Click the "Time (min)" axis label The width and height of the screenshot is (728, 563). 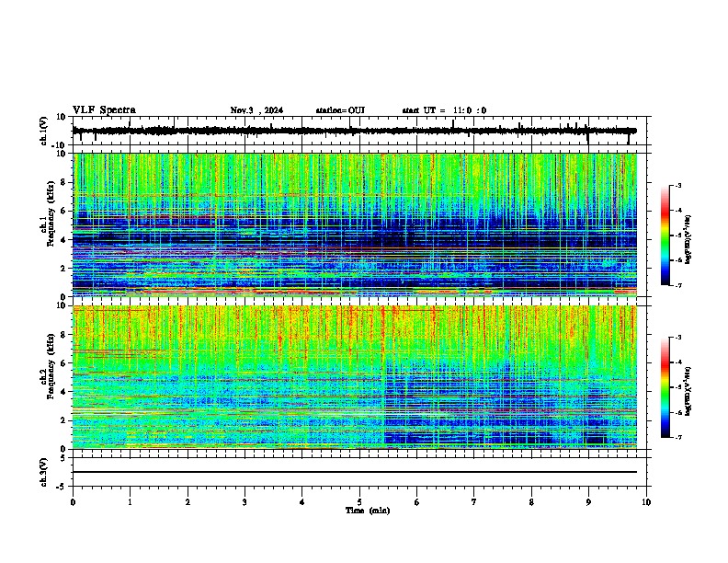(368, 511)
